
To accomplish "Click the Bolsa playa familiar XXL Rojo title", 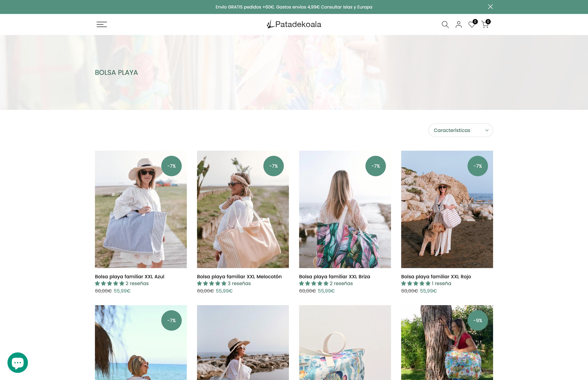I will click(436, 277).
